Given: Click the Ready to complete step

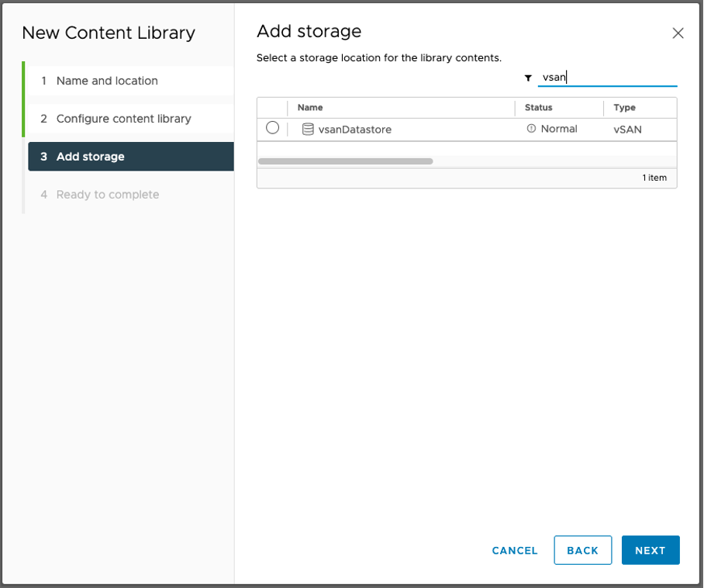Looking at the screenshot, I should pyautogui.click(x=109, y=194).
